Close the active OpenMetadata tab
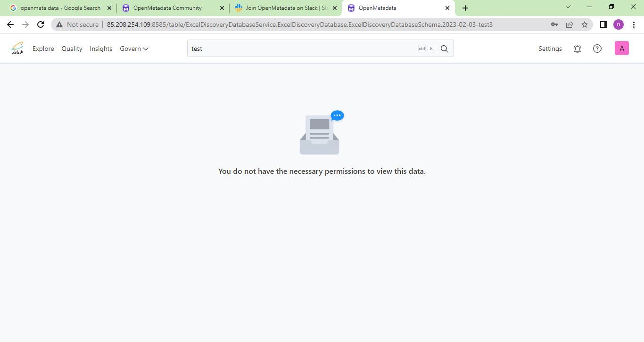 click(x=447, y=8)
